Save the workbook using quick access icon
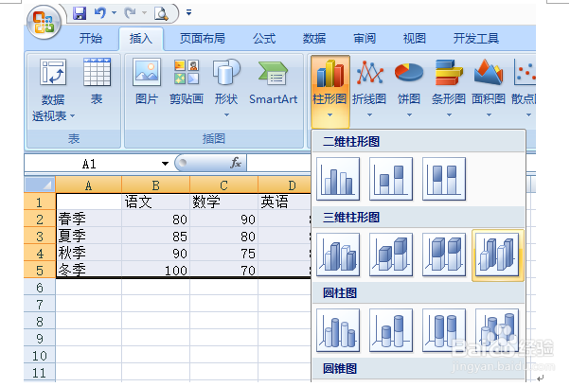This screenshot has width=588, height=387. [x=80, y=13]
